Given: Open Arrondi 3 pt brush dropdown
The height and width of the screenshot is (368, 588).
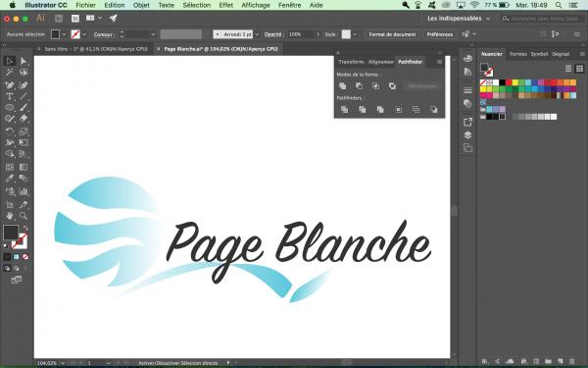Looking at the screenshot, I should (x=257, y=34).
